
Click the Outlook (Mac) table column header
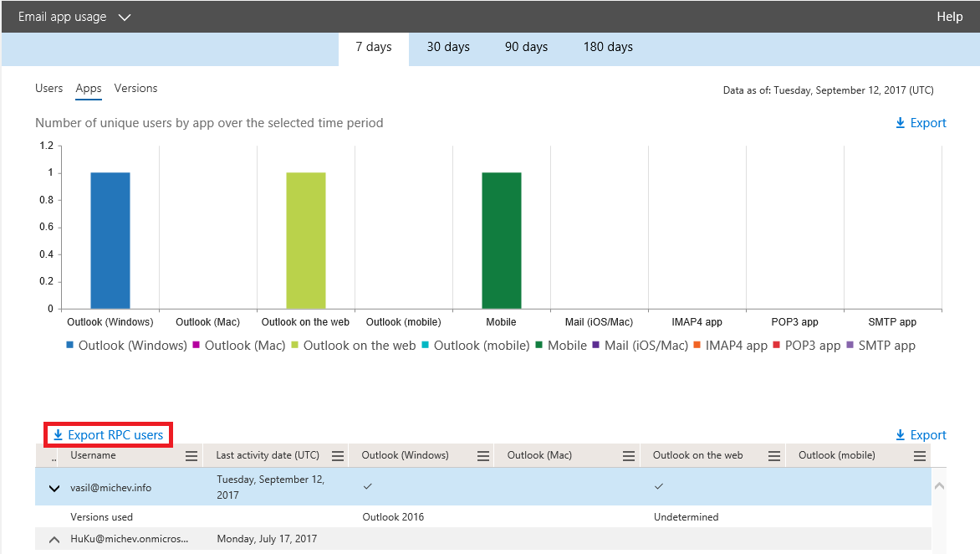tap(539, 455)
